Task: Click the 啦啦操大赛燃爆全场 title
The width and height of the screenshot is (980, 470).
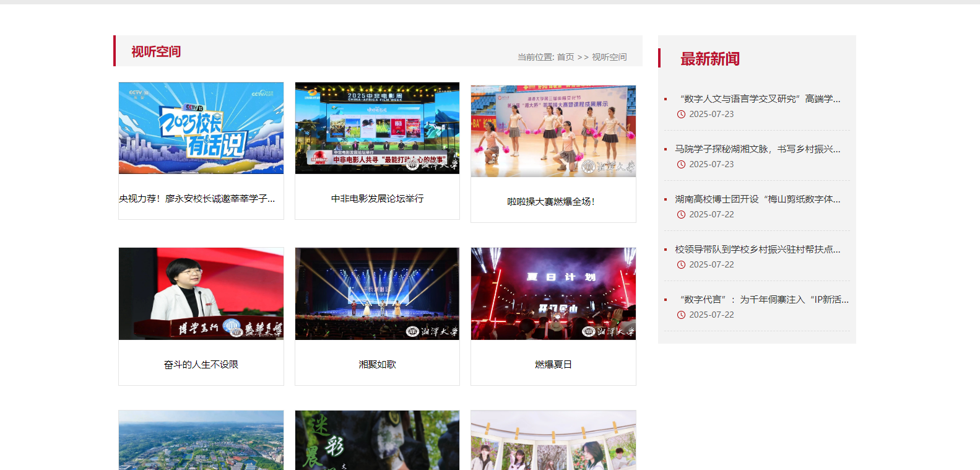Action: click(x=550, y=202)
